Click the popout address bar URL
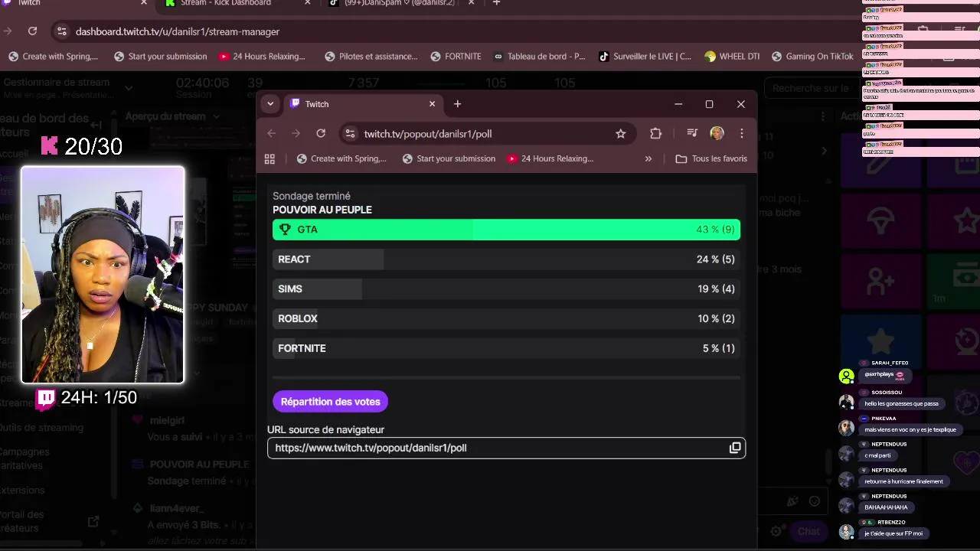The width and height of the screenshot is (980, 551). (x=427, y=134)
